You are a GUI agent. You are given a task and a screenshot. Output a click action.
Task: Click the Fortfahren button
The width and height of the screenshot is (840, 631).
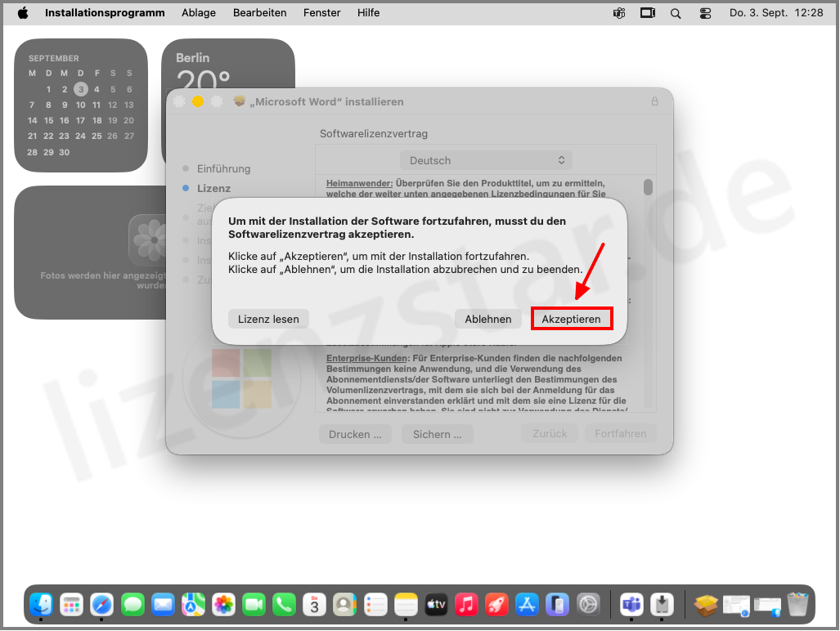click(620, 433)
